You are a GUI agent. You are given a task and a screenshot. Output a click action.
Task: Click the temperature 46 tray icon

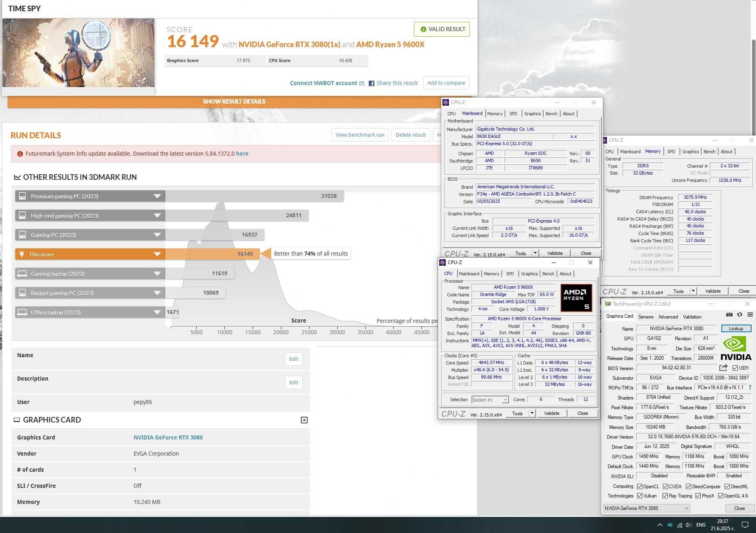tap(670, 525)
